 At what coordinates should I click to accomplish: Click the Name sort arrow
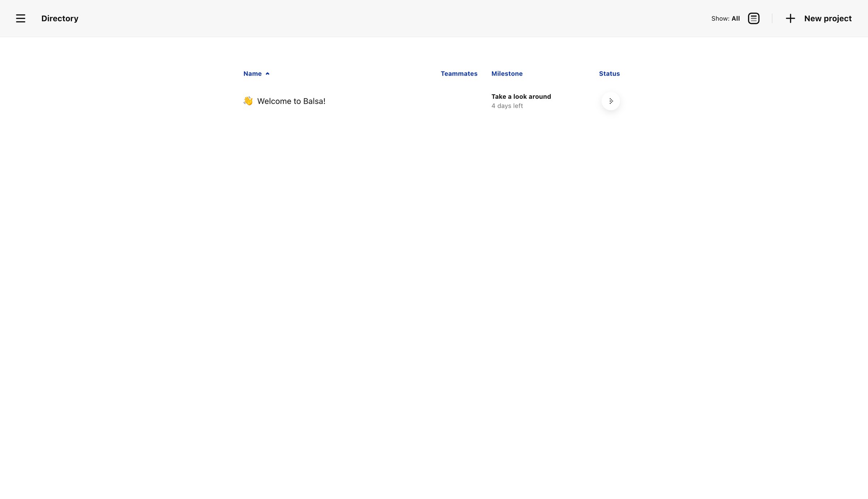coord(268,73)
